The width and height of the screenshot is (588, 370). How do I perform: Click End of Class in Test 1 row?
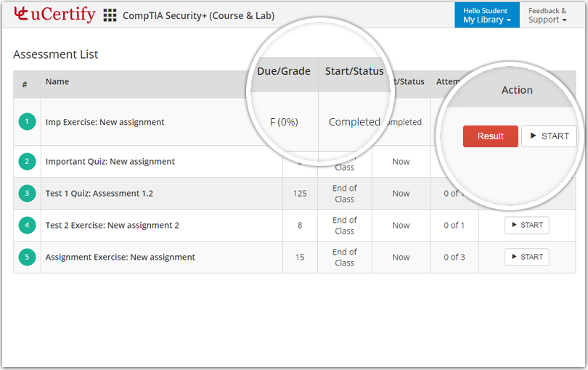(344, 194)
